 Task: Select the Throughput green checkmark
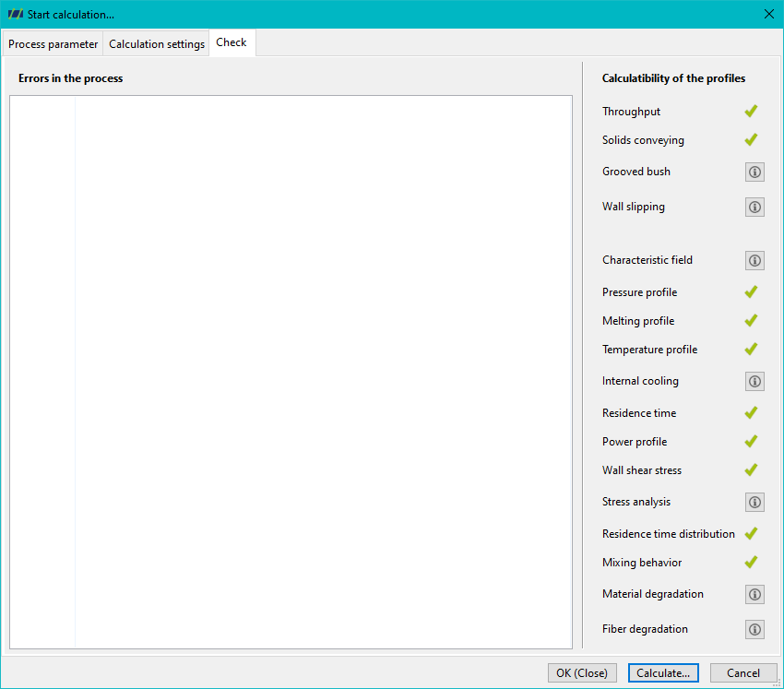point(751,111)
